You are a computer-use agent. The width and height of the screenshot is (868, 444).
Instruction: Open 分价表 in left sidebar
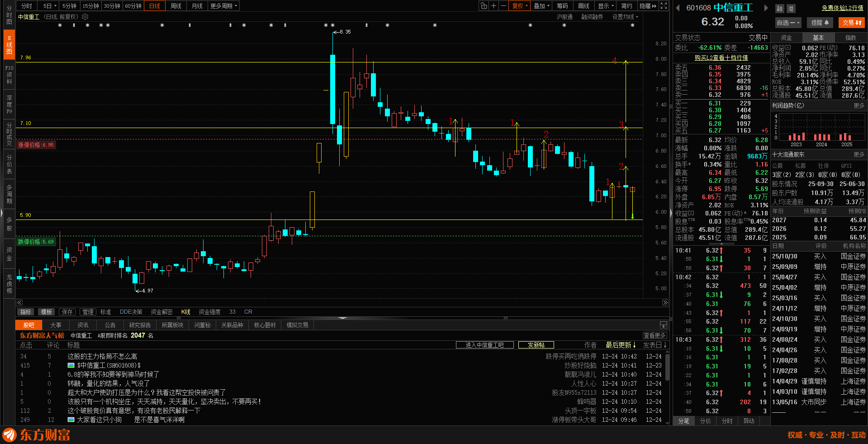(9, 164)
